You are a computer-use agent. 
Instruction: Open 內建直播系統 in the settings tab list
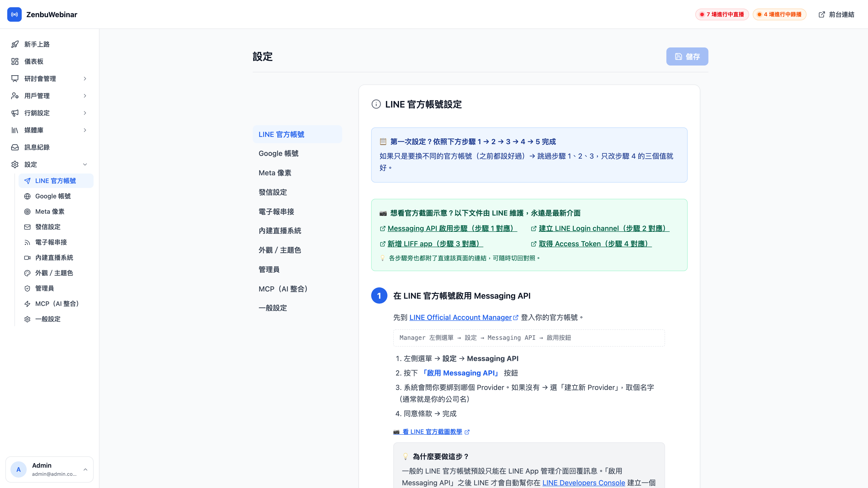[297, 231]
